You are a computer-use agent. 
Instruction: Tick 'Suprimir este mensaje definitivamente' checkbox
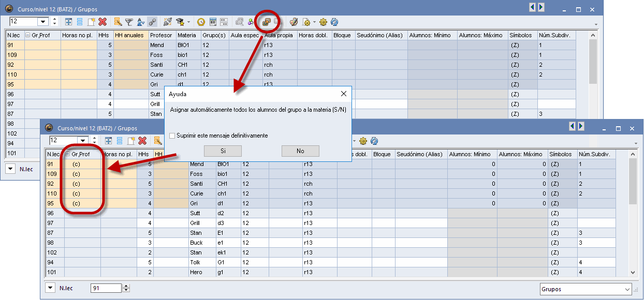(x=172, y=136)
